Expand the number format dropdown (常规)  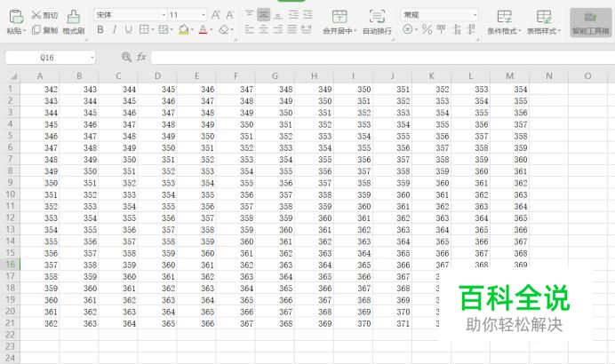[475, 15]
